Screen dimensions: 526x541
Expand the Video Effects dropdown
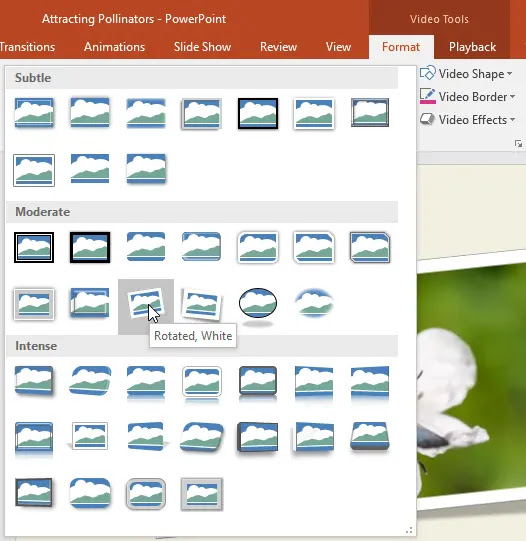pyautogui.click(x=468, y=120)
